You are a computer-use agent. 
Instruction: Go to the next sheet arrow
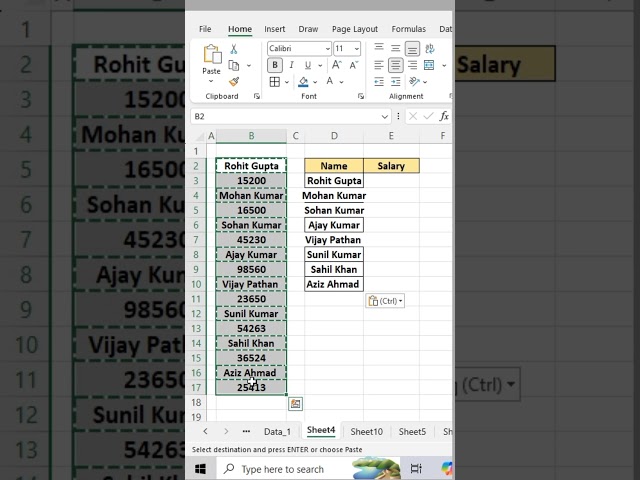tap(226, 431)
